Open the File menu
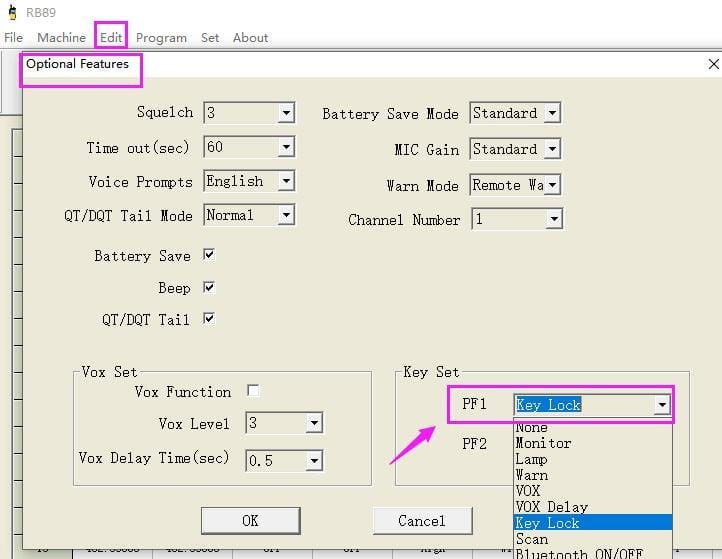 point(13,37)
